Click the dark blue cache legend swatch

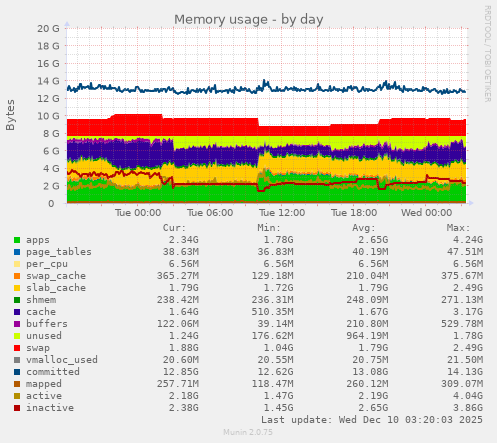(17, 312)
